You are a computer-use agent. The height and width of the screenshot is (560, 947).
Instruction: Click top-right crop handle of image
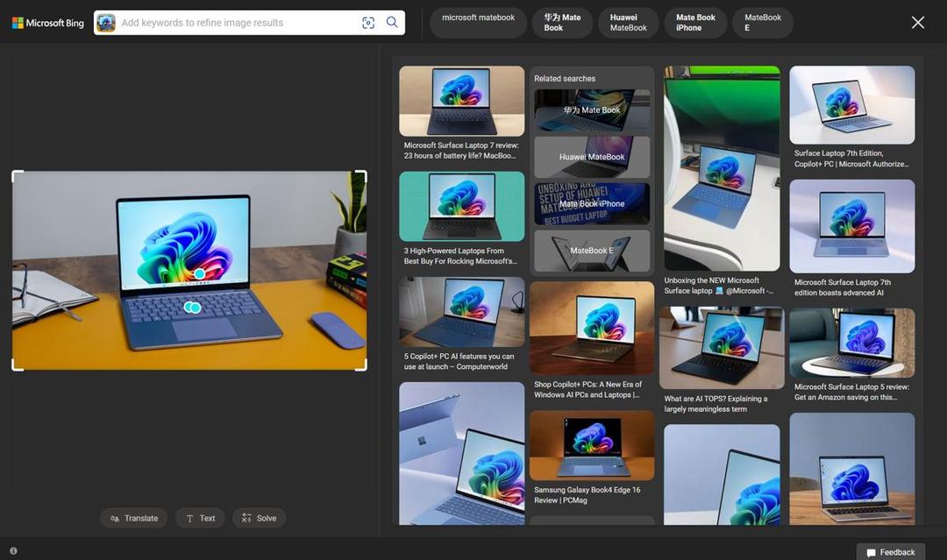(361, 176)
